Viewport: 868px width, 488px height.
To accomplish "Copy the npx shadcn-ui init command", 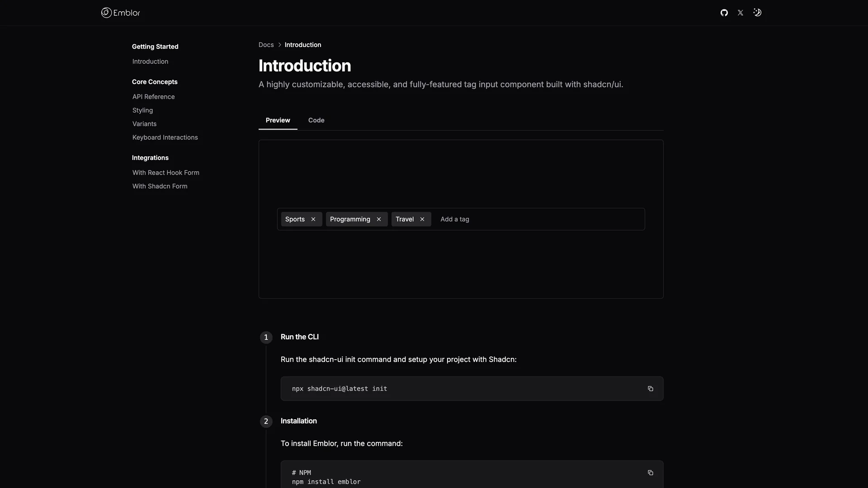I will pos(651,389).
